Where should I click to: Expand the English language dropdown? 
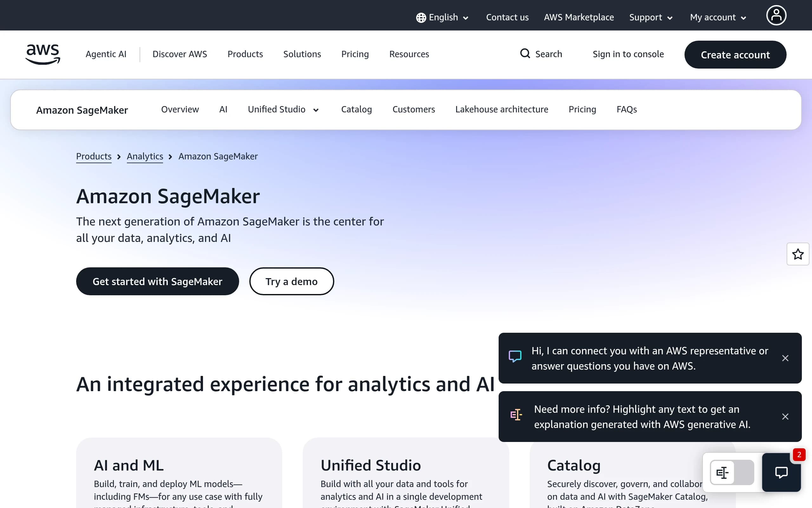pyautogui.click(x=442, y=17)
